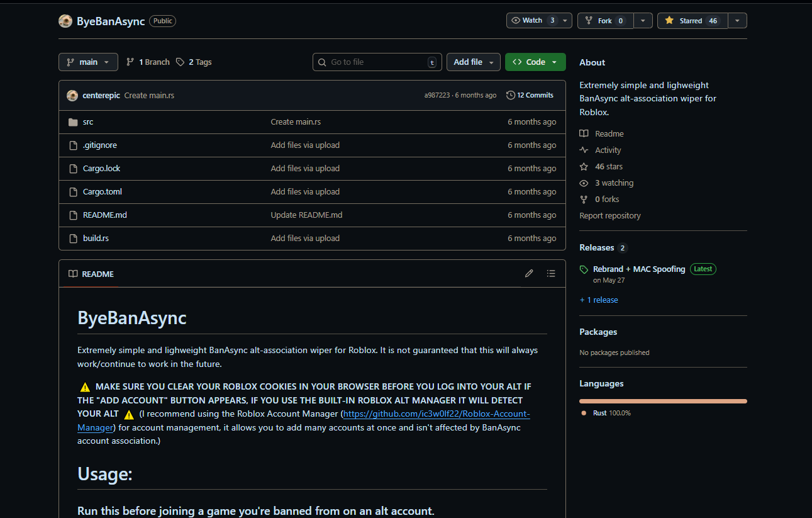This screenshot has height=518, width=812.
Task: Toggle the Starred button to unstar
Action: click(692, 21)
